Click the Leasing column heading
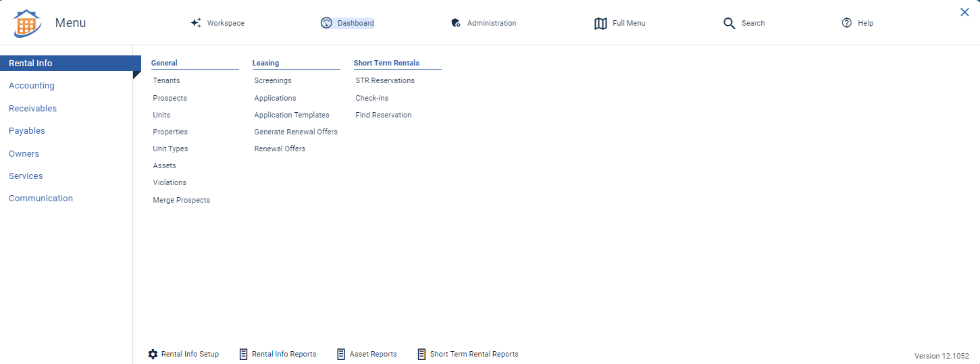Viewport: 980px width, 364px height. point(265,63)
